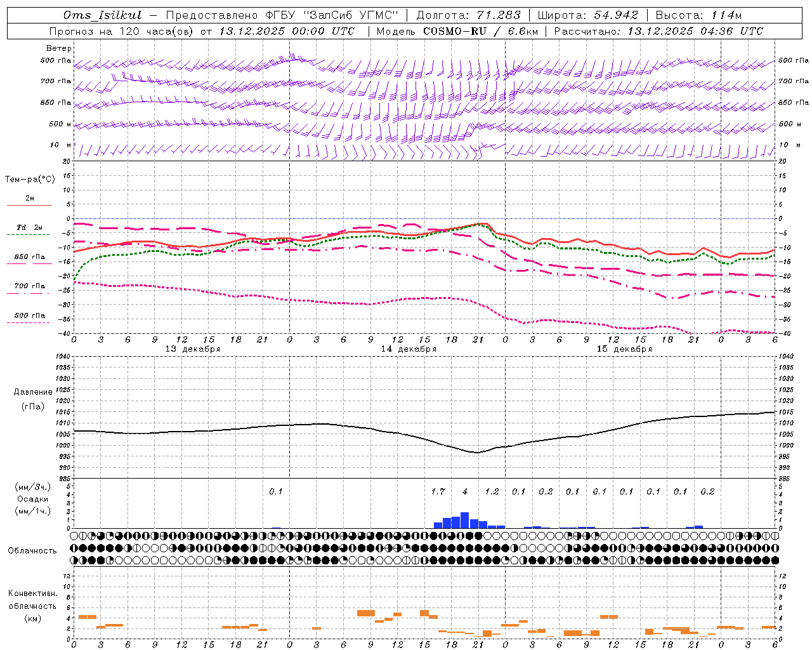Click the "(км)" convective height unit label
This screenshot has height=650, width=812.
tap(32, 618)
